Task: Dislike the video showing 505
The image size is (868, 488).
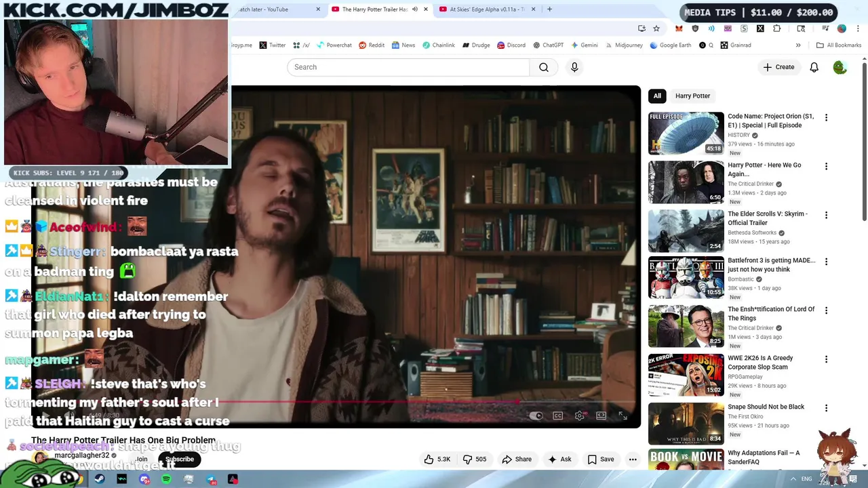Action: point(474,459)
